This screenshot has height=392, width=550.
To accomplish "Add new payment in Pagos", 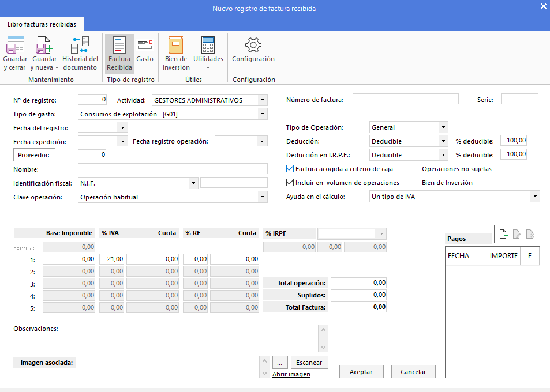I will click(x=503, y=233).
